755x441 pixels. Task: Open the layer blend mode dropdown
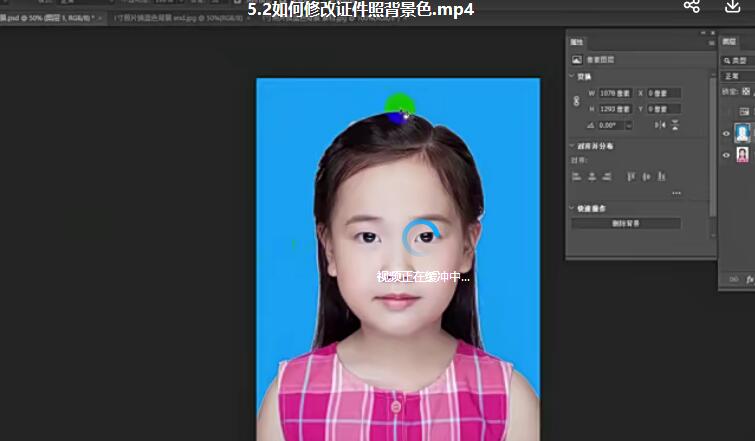pos(738,76)
